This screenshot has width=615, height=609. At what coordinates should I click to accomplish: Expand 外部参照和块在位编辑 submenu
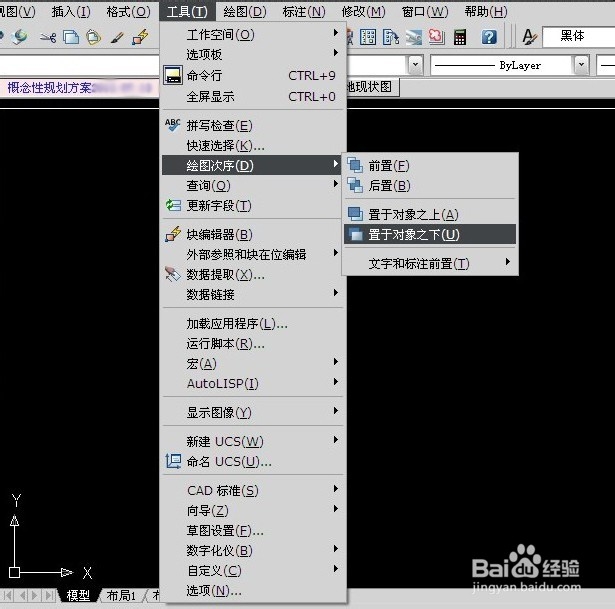253,255
